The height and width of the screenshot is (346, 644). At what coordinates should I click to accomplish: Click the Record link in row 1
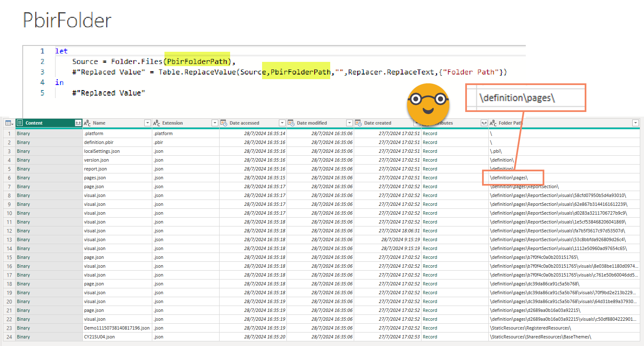click(430, 133)
